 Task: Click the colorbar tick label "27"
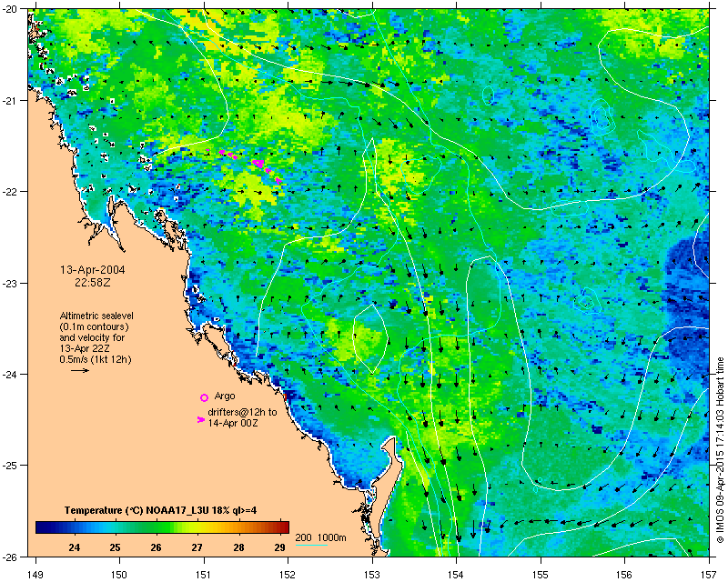pyautogui.click(x=197, y=547)
